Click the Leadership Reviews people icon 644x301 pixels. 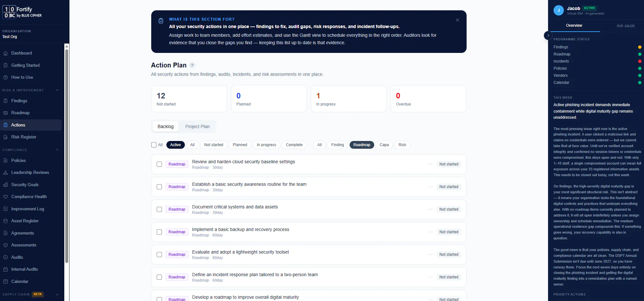click(5, 173)
